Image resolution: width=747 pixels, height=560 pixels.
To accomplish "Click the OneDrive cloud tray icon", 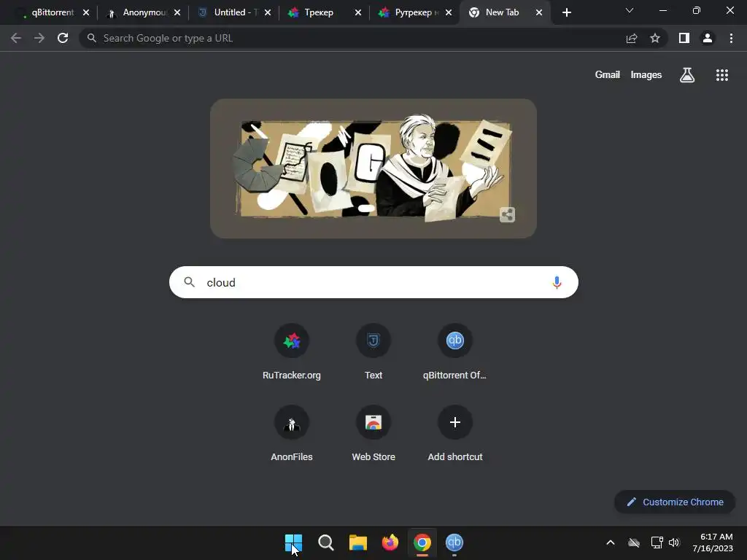I will point(634,542).
